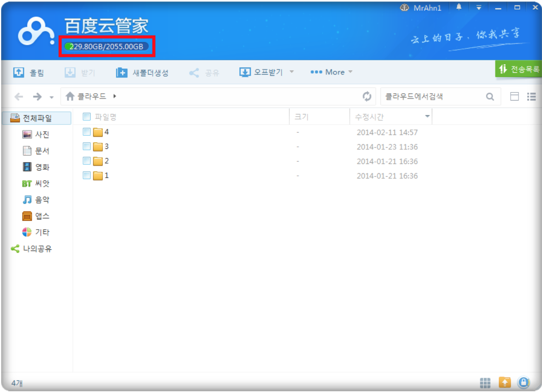Click the grid apps icon in status bar
Image resolution: width=542 pixels, height=392 pixels.
pos(485,383)
